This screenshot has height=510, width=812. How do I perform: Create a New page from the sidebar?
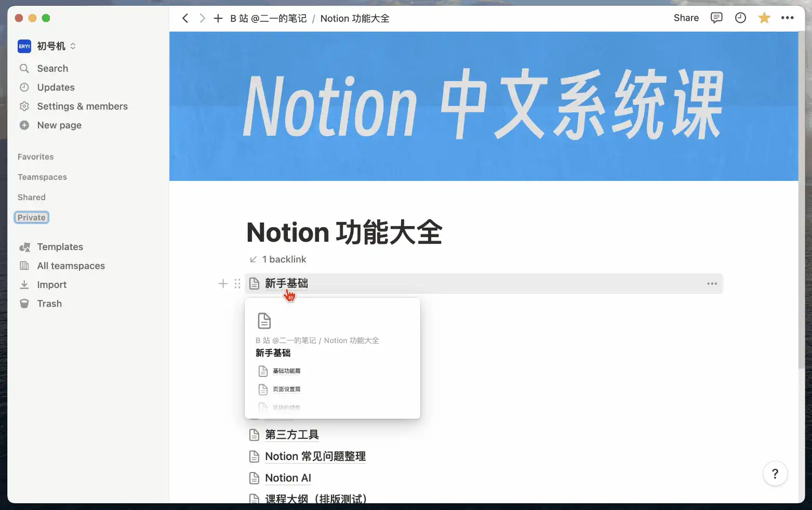click(x=59, y=125)
